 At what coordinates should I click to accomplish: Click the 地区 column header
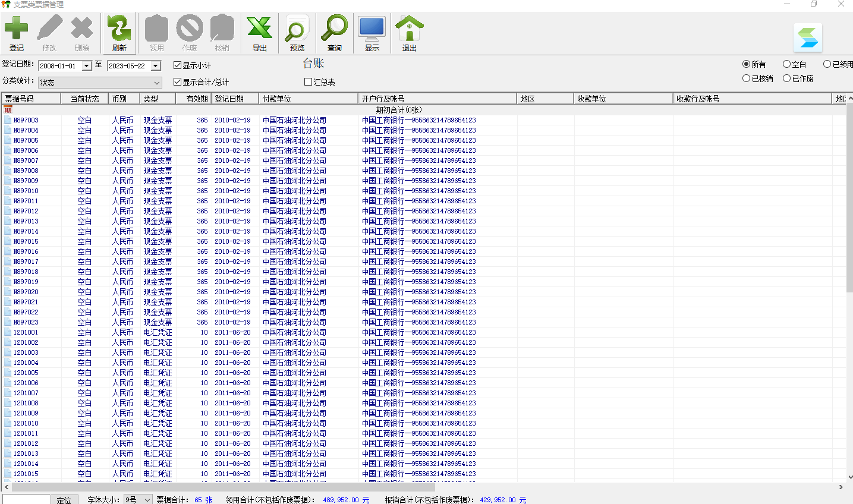[545, 99]
